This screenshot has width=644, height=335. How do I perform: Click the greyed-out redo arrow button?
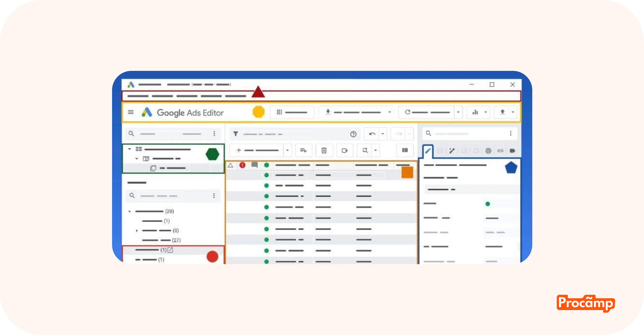[x=399, y=134]
